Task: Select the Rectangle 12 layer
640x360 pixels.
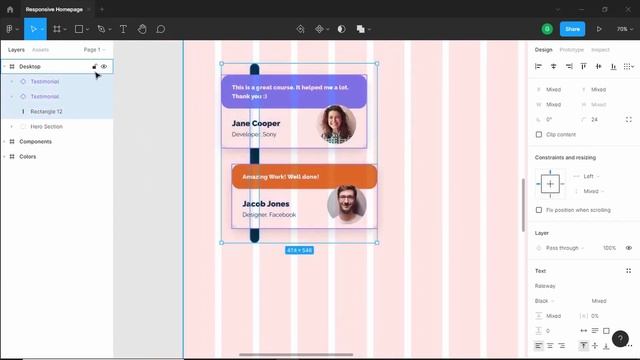Action: [x=57, y=111]
